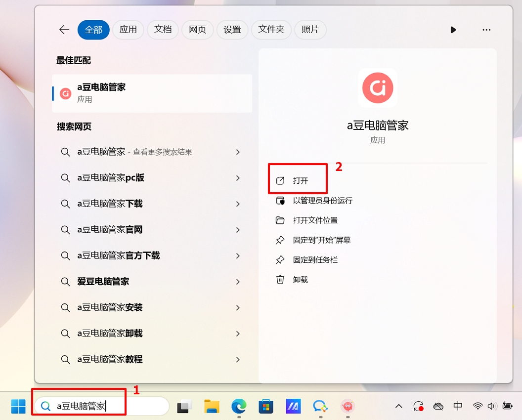The image size is (522, 420).
Task: Choose 固定到任务栏 option
Action: 307,260
